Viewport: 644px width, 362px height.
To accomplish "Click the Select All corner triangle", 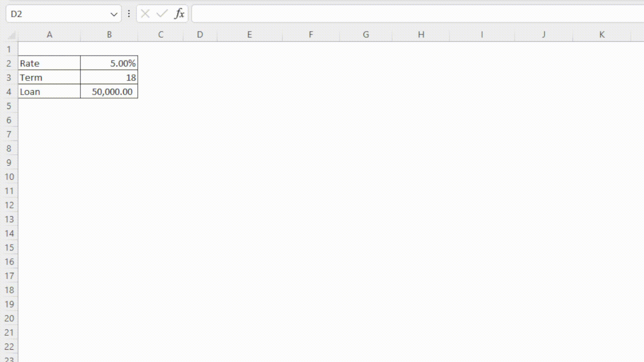I will 12,35.
